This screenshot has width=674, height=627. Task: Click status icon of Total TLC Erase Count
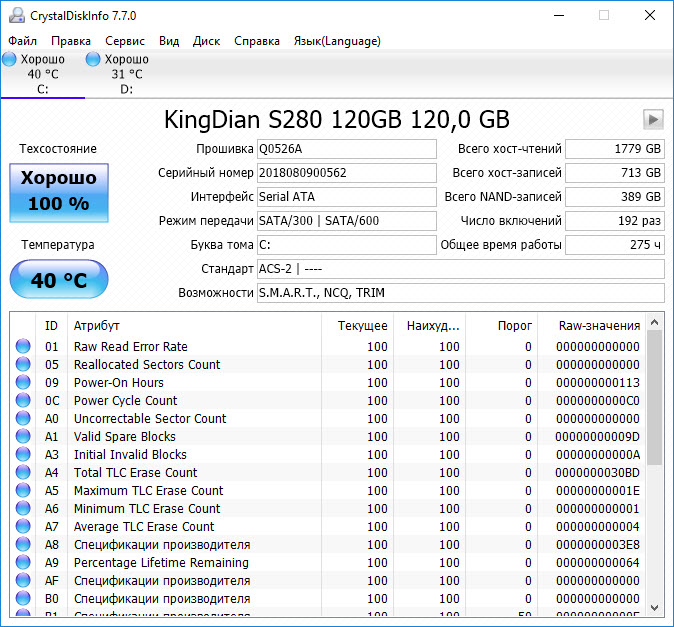23,472
